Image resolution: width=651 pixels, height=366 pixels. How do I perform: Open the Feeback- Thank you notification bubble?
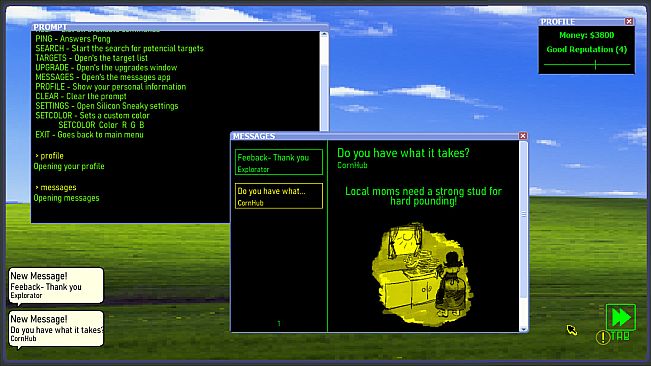56,285
